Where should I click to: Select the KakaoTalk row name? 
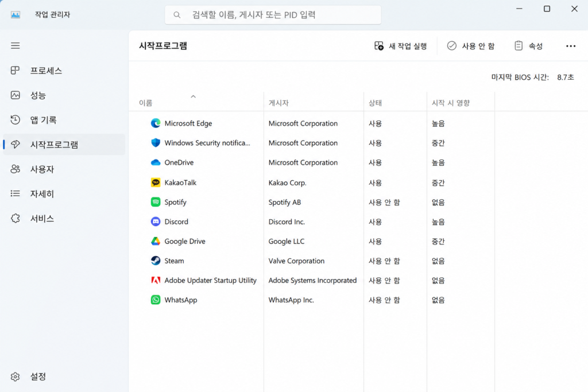pos(180,183)
